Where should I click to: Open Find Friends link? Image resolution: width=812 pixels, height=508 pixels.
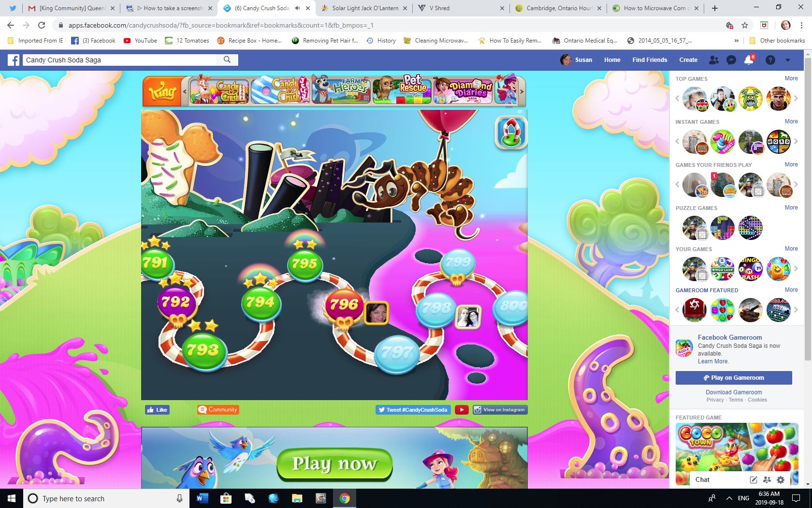coord(650,60)
